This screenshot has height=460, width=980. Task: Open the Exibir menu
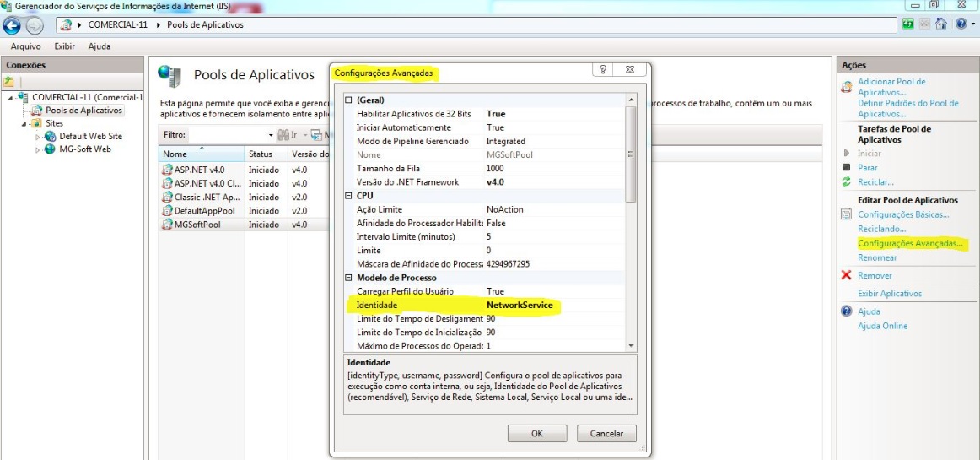pyautogui.click(x=65, y=46)
